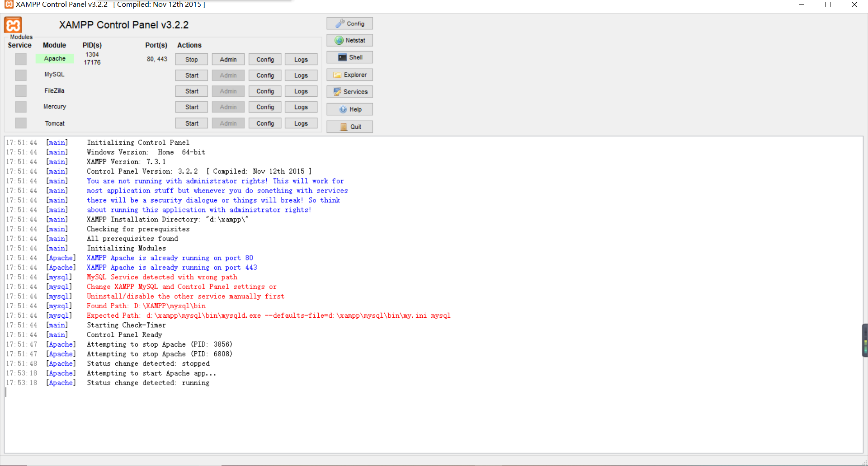868x466 pixels.
Task: Open Explorer folder button
Action: 350,75
